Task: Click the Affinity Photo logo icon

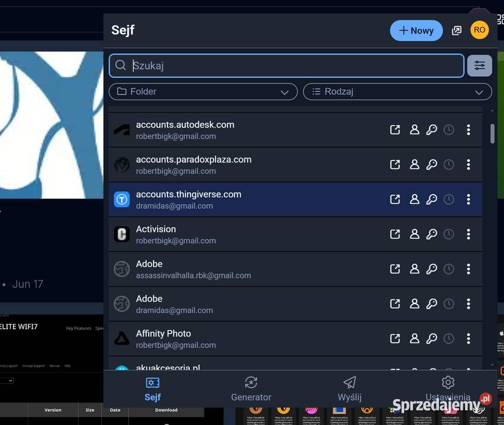Action: 122,338
